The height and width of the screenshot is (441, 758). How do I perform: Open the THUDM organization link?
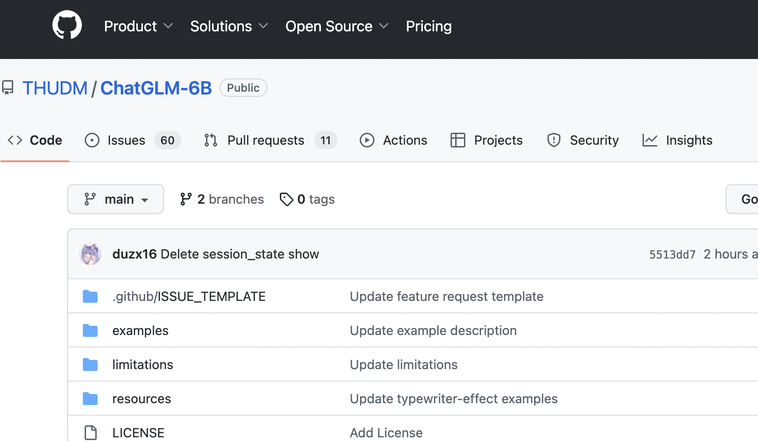[55, 88]
